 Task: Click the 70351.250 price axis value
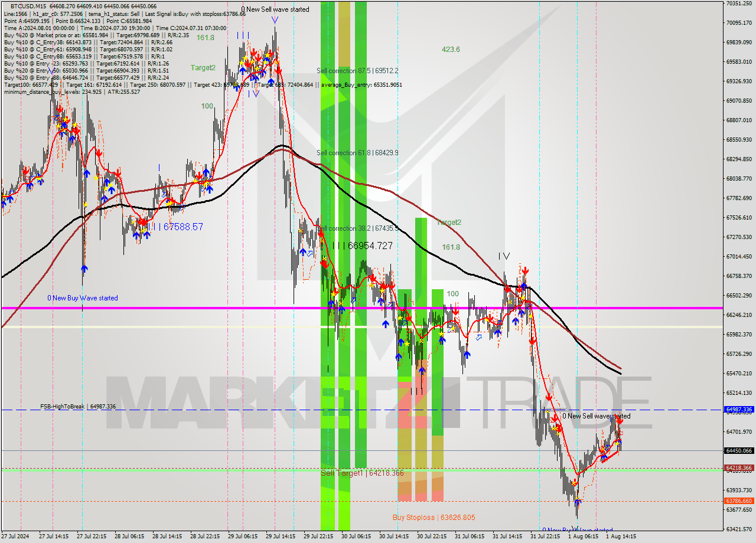pos(739,4)
